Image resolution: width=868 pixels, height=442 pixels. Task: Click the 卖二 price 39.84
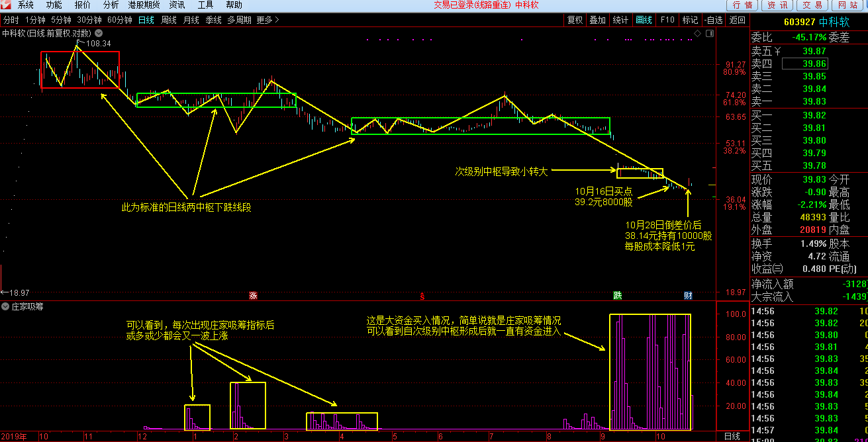click(x=814, y=89)
